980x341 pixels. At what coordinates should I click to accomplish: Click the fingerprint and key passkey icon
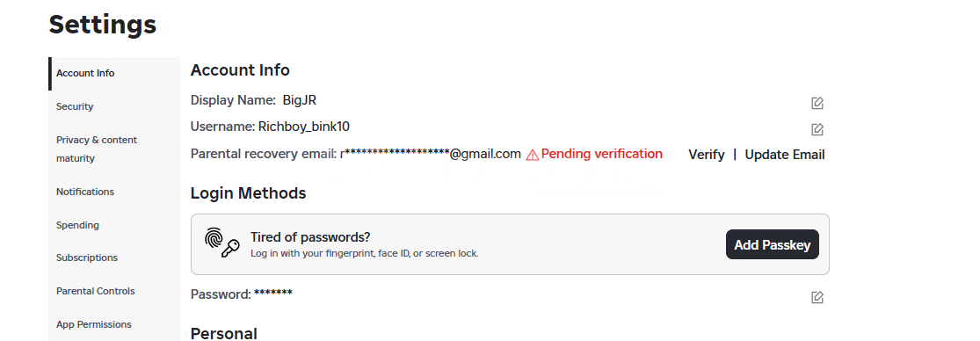(x=221, y=243)
